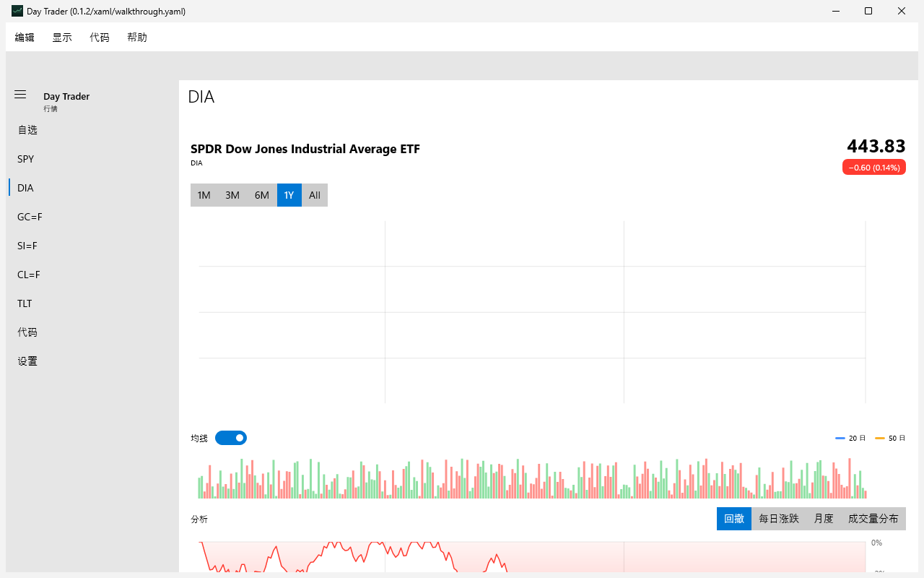Select the 回撤 analysis tab
924x578 pixels.
[734, 519]
